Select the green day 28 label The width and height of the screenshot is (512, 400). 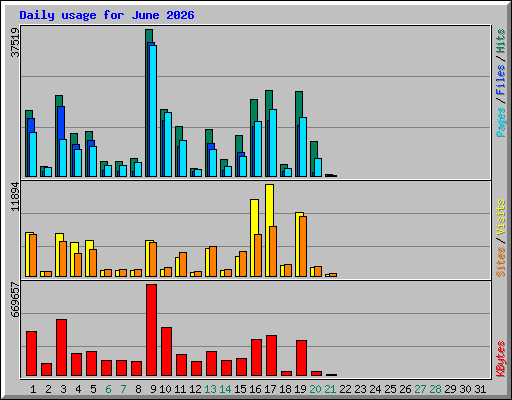tap(435, 389)
